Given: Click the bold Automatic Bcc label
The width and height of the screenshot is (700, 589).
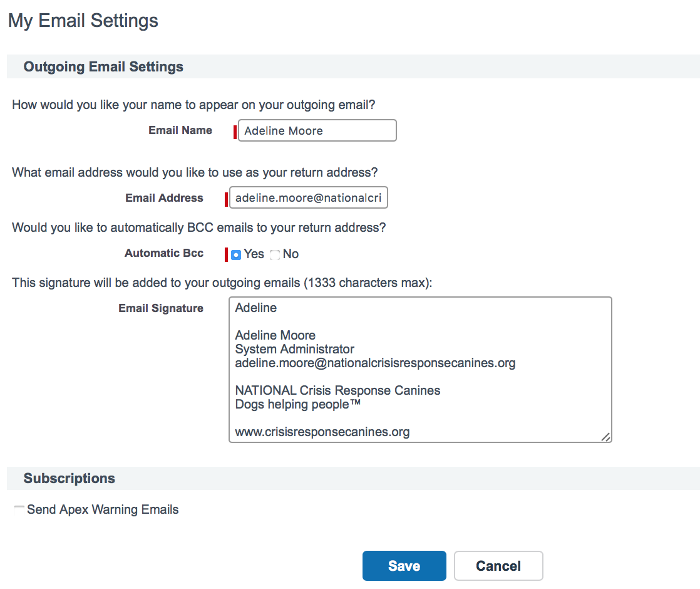Looking at the screenshot, I should point(164,253).
